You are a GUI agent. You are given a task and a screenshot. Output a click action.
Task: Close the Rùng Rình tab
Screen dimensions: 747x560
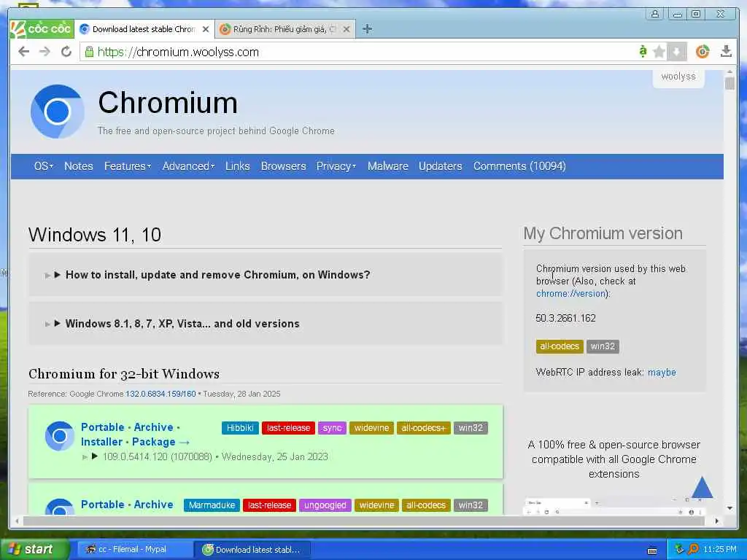pyautogui.click(x=347, y=29)
